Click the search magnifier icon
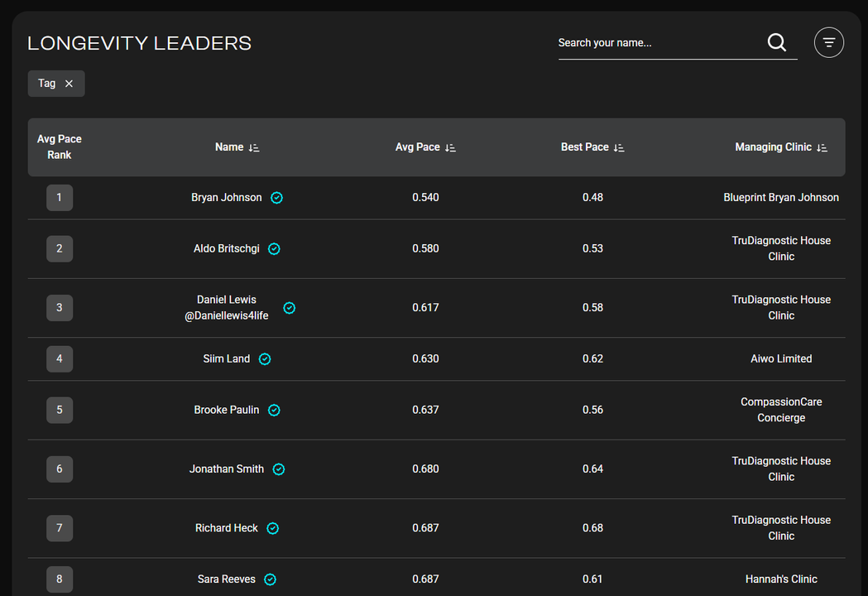Screen dimensions: 868x596 tap(776, 43)
